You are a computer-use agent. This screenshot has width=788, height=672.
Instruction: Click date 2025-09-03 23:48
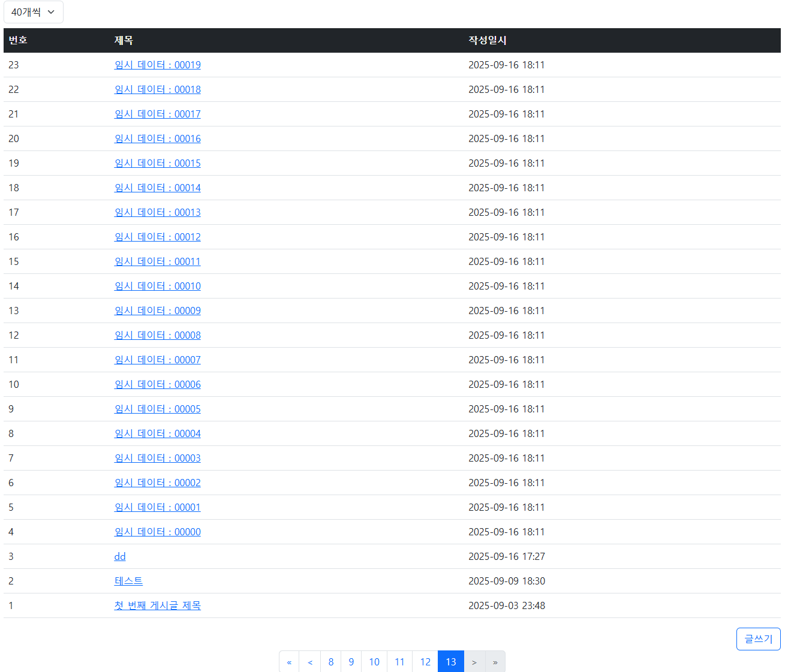(507, 605)
